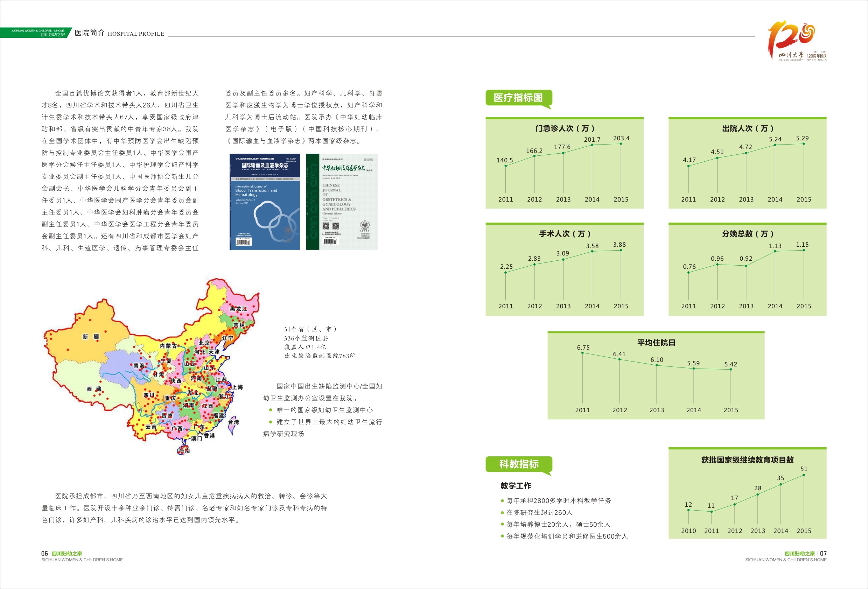Click the green 中华妇幼临床医学杂志 journal cover
The image size is (868, 589).
click(x=342, y=202)
